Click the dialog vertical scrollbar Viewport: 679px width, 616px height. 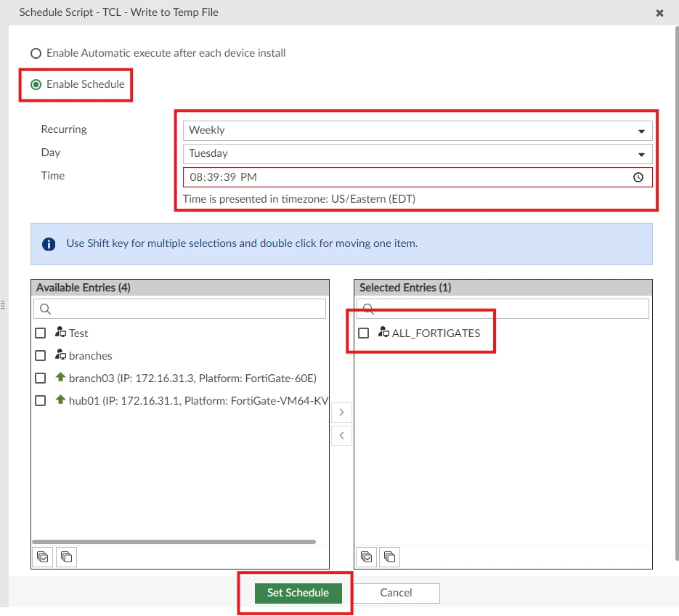(x=677, y=293)
